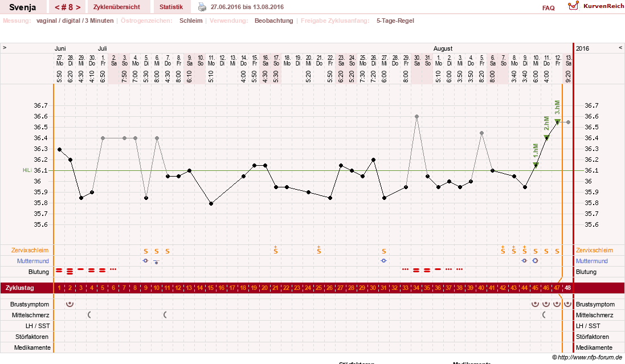
Task: Click the temperature point on 5. Fr August
Action: tap(481, 133)
